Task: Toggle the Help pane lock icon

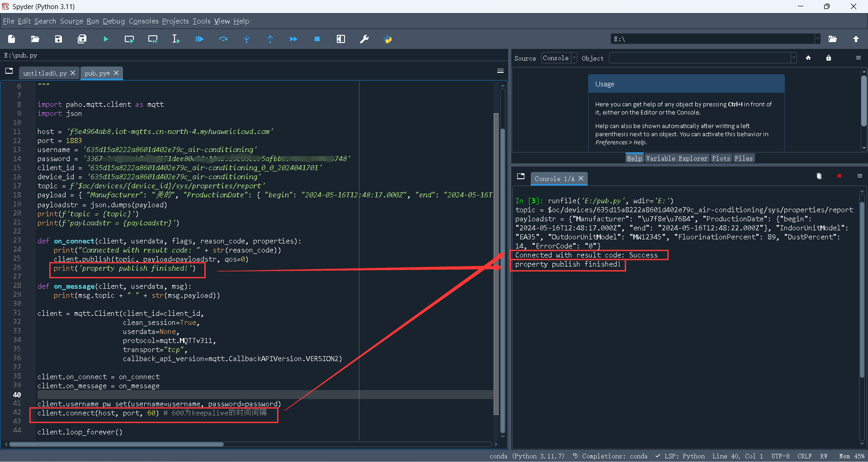Action: pyautogui.click(x=828, y=58)
